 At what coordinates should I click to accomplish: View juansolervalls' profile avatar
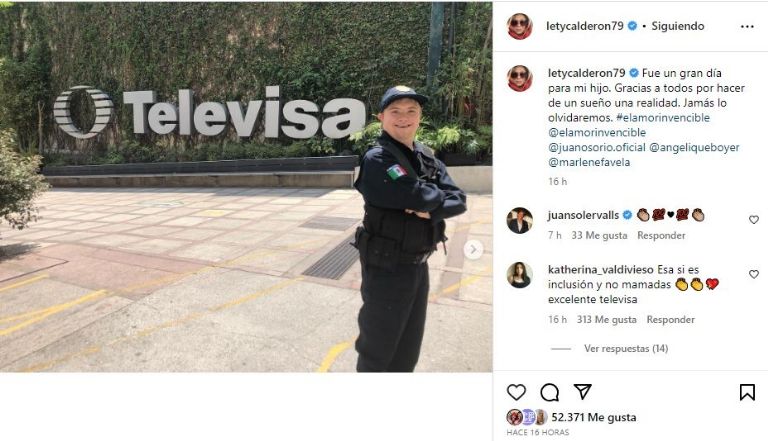tap(520, 220)
